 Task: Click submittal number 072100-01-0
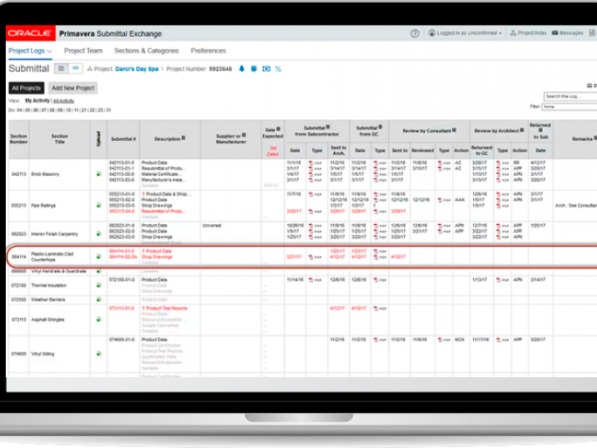[x=122, y=280]
